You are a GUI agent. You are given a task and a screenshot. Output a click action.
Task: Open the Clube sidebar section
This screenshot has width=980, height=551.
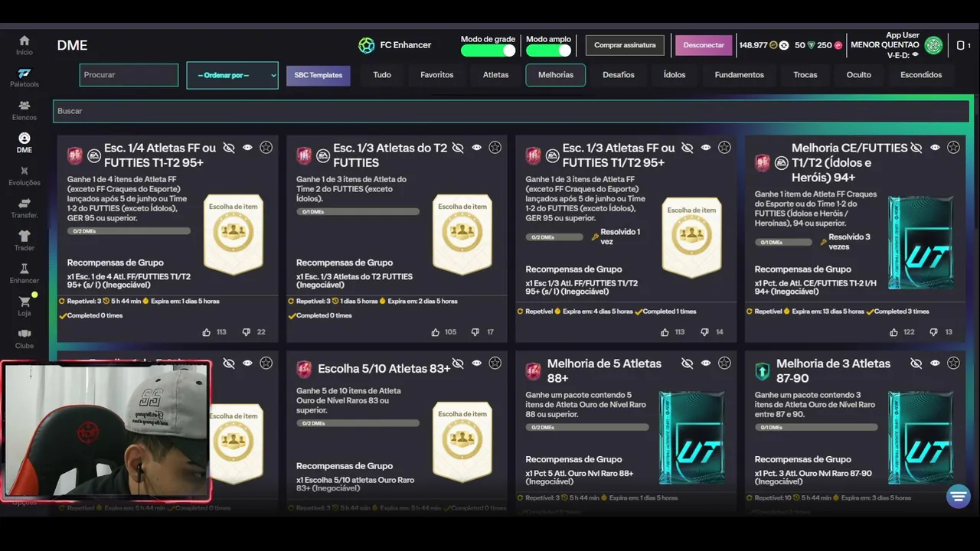(x=24, y=339)
